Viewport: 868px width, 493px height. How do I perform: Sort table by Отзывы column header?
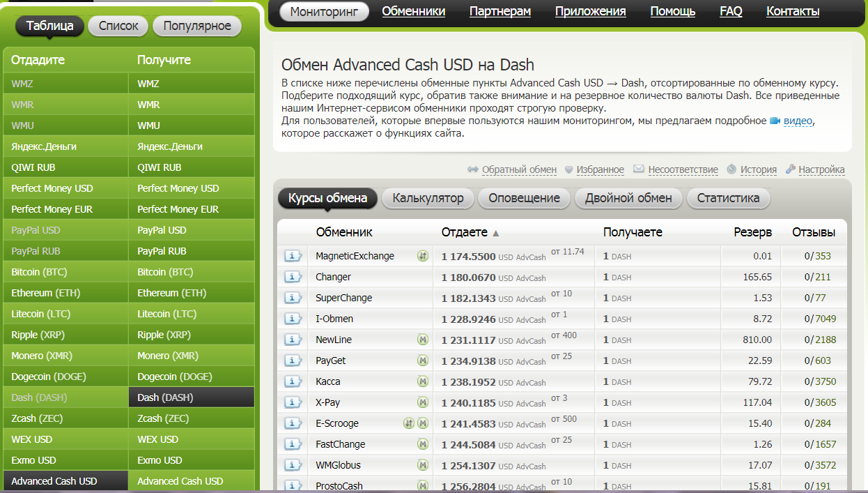point(813,232)
